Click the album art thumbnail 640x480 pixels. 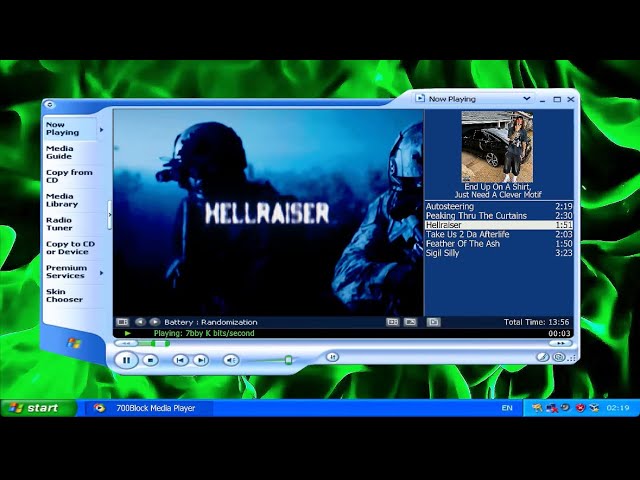point(497,147)
